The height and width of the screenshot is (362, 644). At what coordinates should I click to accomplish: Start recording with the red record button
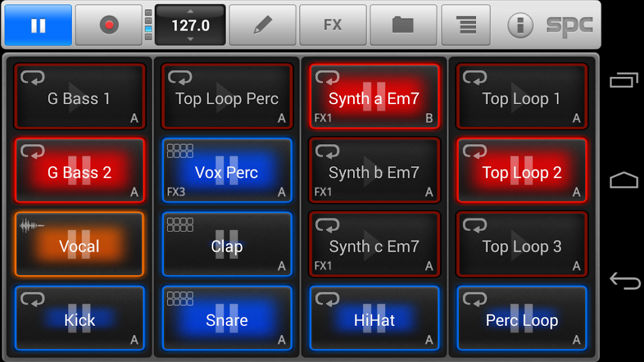(x=109, y=25)
